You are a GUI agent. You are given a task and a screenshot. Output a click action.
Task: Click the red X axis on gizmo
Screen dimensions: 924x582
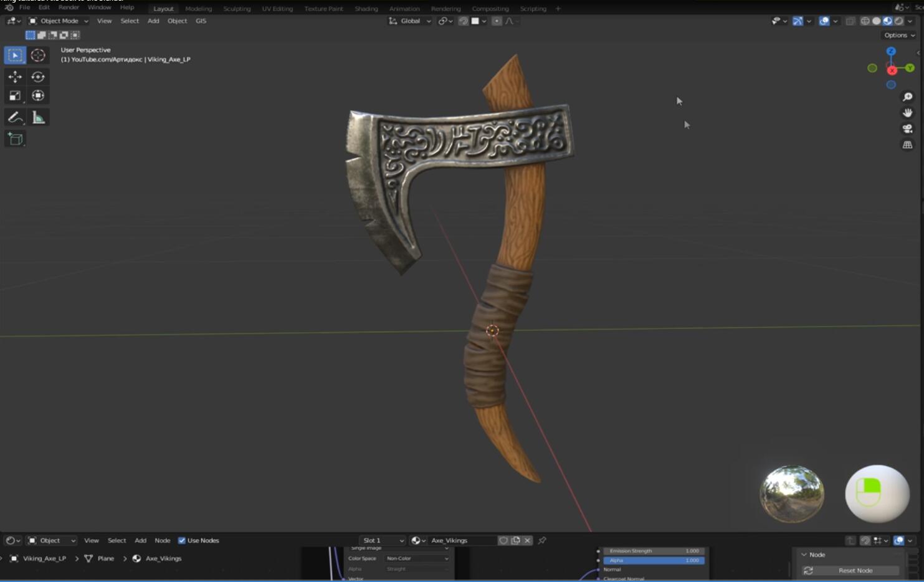point(892,70)
